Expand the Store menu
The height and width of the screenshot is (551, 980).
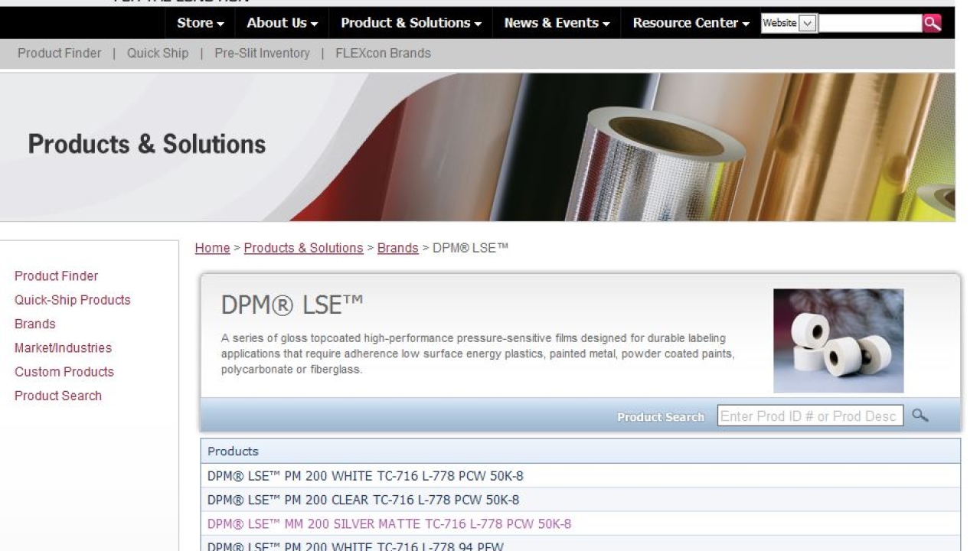pos(201,23)
